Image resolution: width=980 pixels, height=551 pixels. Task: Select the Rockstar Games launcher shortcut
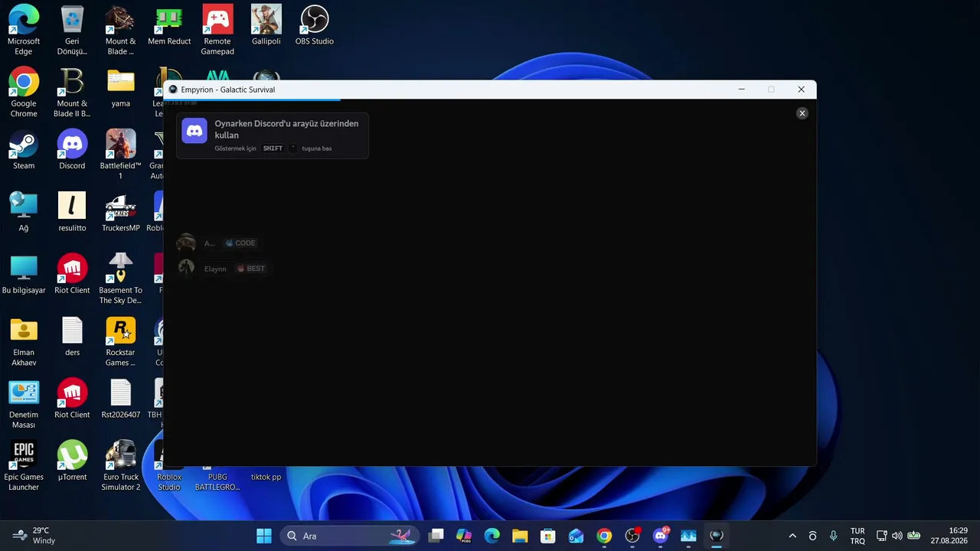120,341
